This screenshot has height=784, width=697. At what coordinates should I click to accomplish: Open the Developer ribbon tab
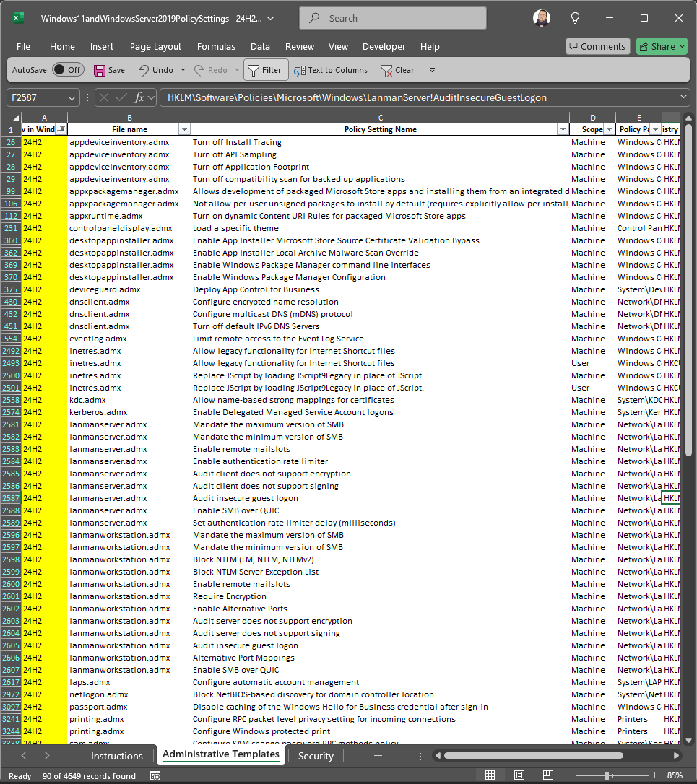[x=384, y=46]
